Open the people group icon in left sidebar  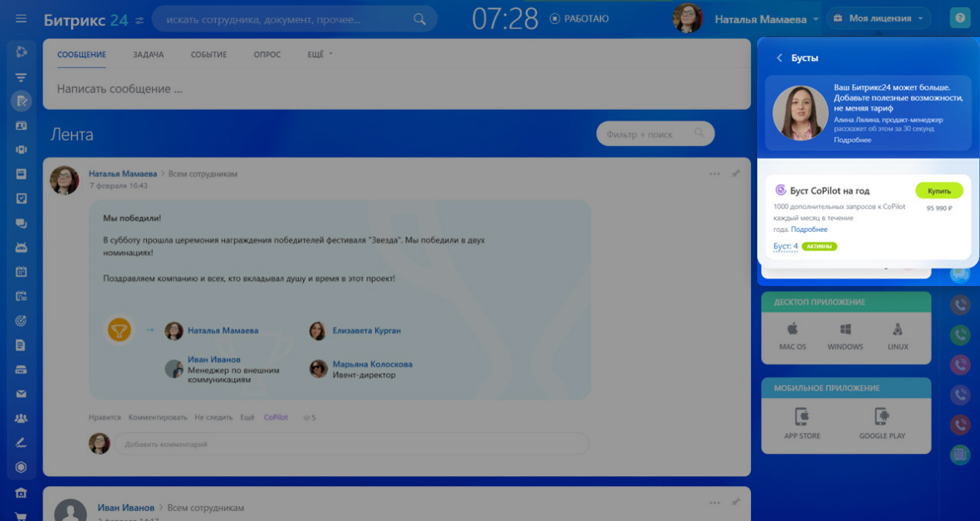(21, 418)
